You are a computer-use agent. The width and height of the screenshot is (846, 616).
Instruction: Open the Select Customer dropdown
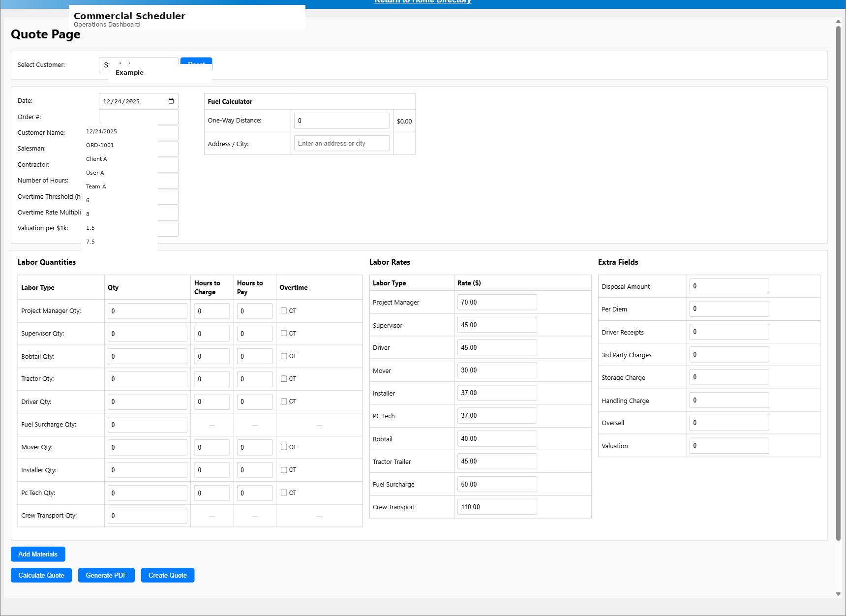138,65
